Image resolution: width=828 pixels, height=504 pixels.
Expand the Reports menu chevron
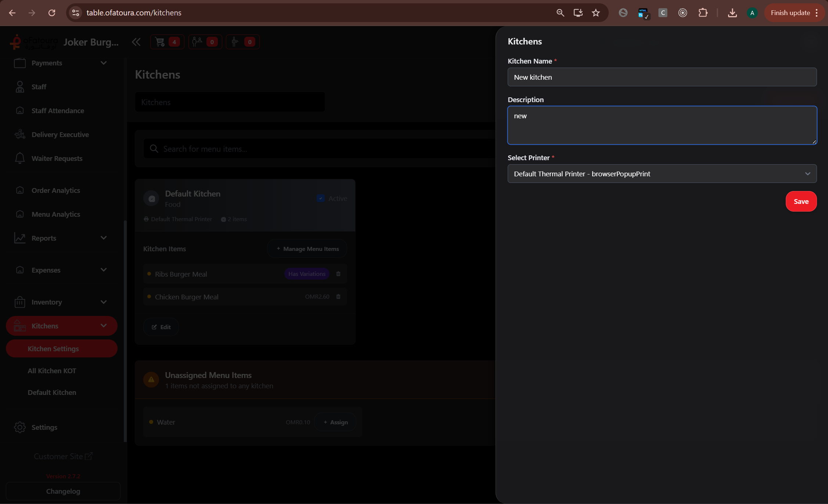tap(104, 238)
